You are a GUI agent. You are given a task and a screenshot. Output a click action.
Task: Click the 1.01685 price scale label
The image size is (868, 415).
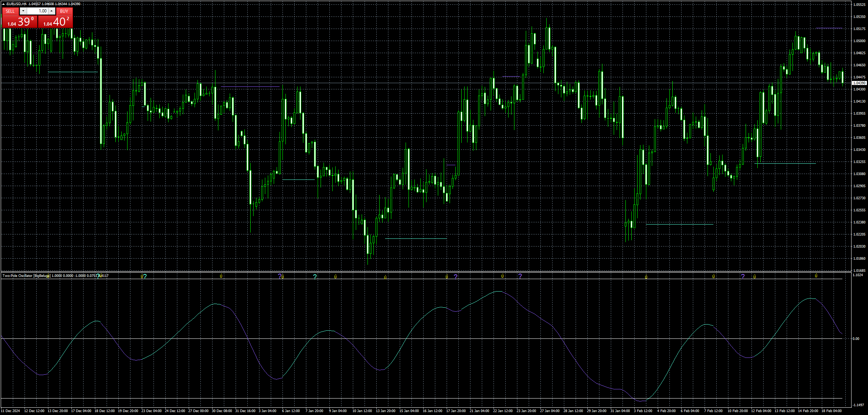pyautogui.click(x=859, y=270)
